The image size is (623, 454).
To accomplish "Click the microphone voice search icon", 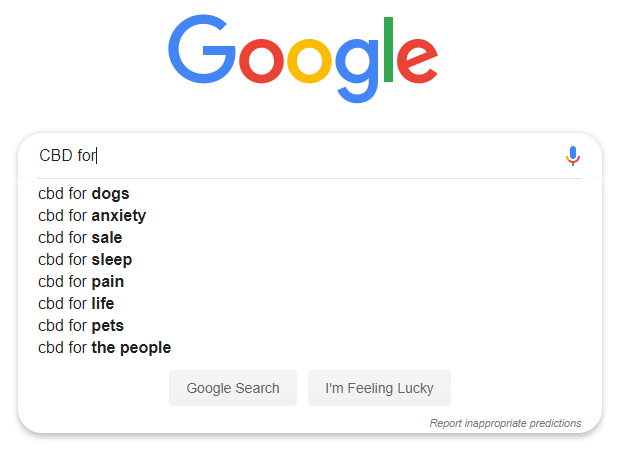I will (572, 156).
